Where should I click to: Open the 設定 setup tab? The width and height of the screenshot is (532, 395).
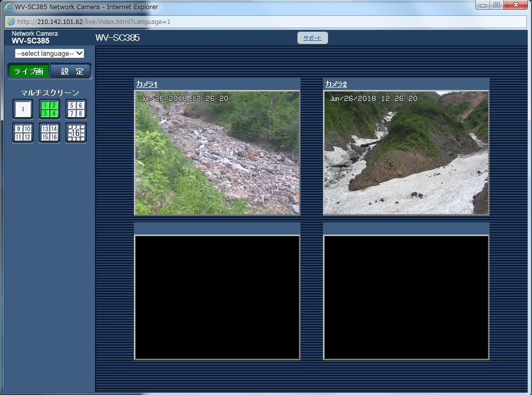[x=71, y=71]
